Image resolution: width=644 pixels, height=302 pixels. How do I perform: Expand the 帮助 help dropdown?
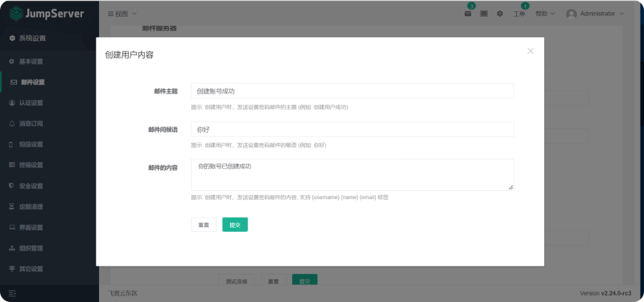coord(545,14)
